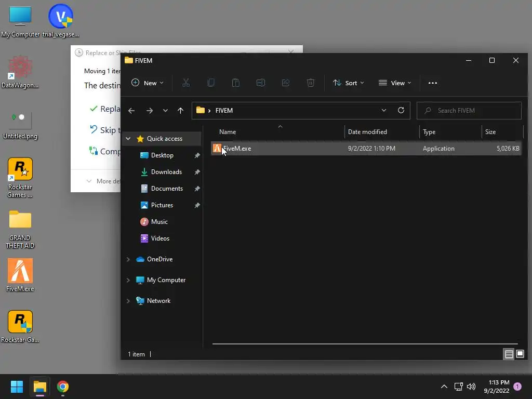Screen dimensions: 532x399
Task: Open the See more three-dots menu
Action: (433, 83)
